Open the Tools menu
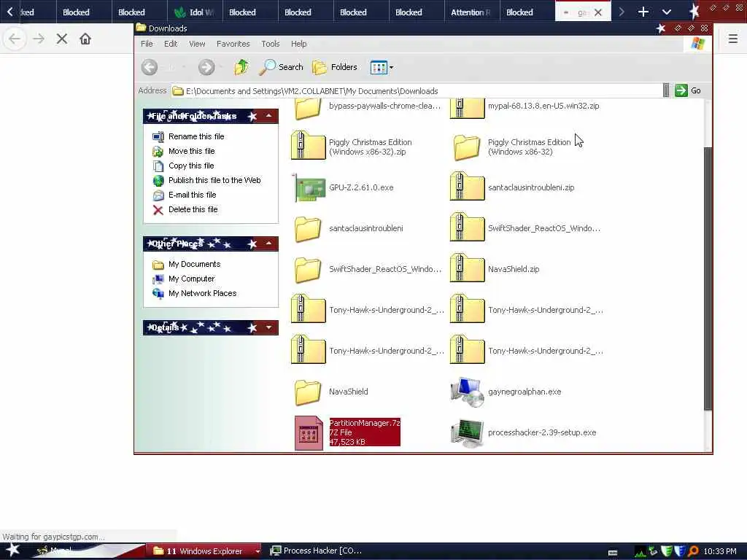Image resolution: width=747 pixels, height=560 pixels. (x=270, y=44)
